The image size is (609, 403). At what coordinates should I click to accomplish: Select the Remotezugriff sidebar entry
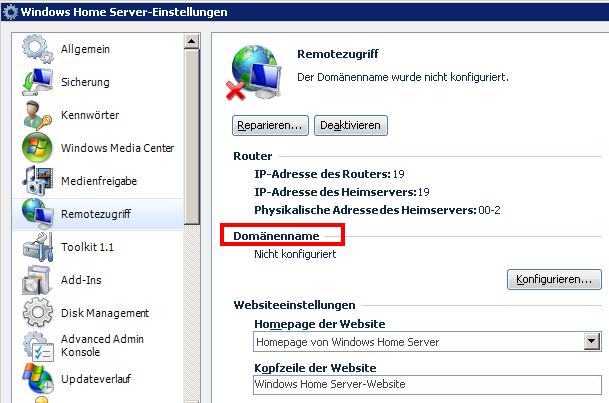[x=98, y=214]
